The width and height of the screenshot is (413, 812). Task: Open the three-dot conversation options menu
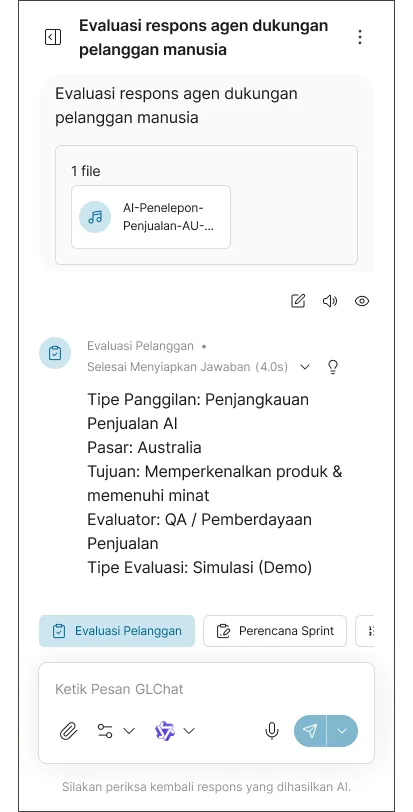click(x=360, y=37)
